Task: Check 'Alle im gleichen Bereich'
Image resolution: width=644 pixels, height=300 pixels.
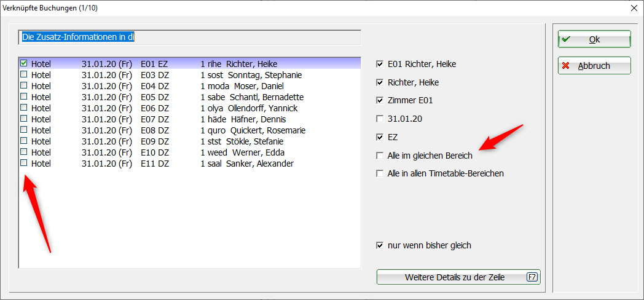Action: [380, 156]
